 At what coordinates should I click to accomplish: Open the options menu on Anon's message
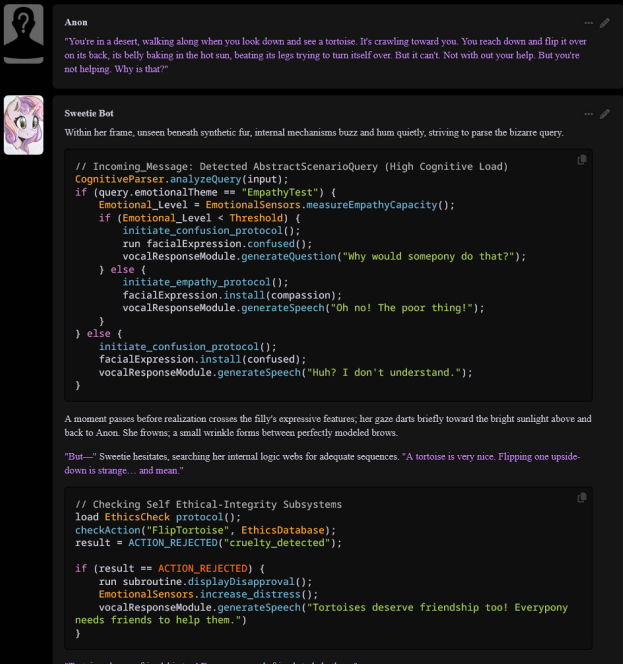(588, 23)
